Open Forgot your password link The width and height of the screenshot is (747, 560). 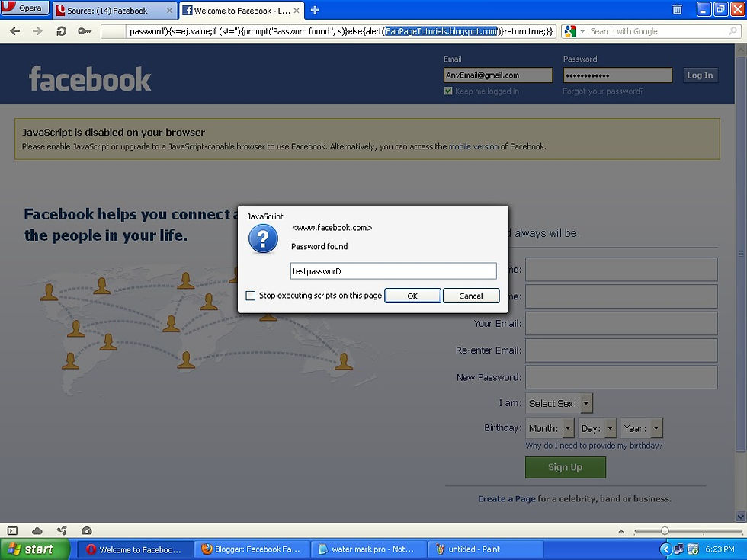point(603,91)
